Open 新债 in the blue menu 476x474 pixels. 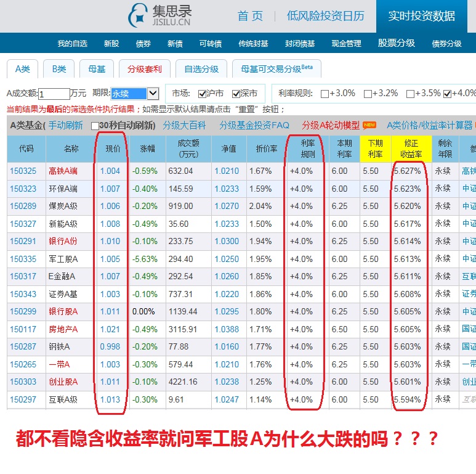tap(175, 43)
